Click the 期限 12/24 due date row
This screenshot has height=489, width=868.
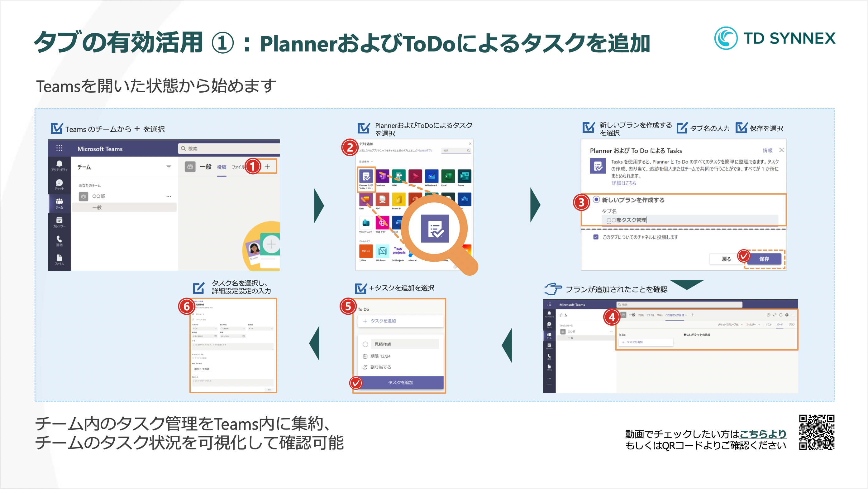(x=376, y=356)
